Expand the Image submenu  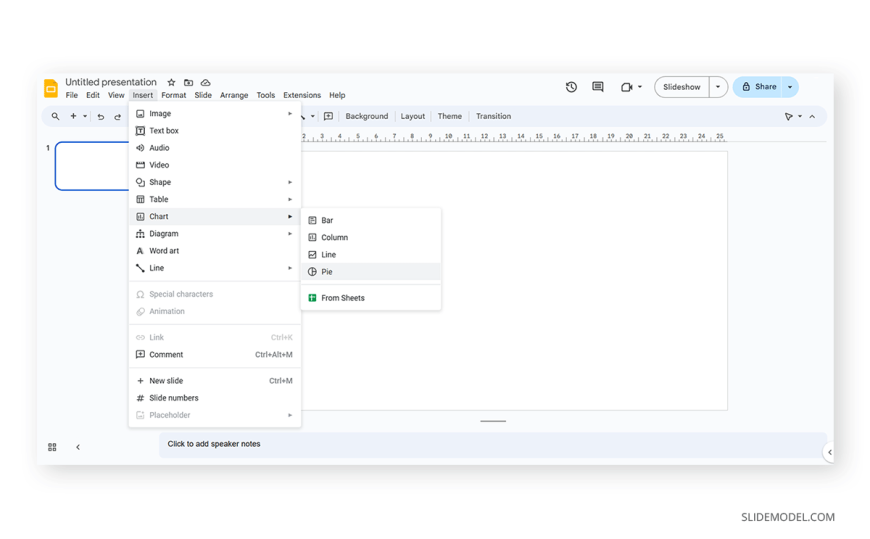(x=214, y=114)
